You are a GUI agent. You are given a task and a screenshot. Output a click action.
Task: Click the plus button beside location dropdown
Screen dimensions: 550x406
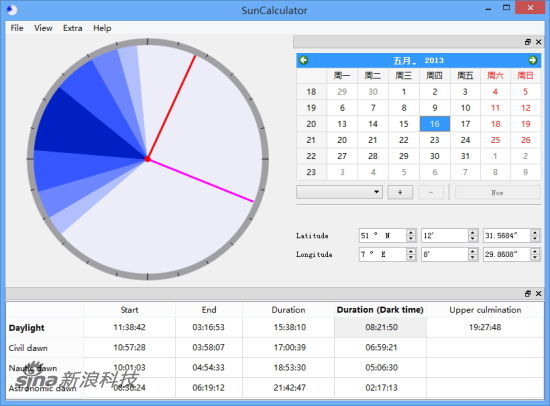400,192
